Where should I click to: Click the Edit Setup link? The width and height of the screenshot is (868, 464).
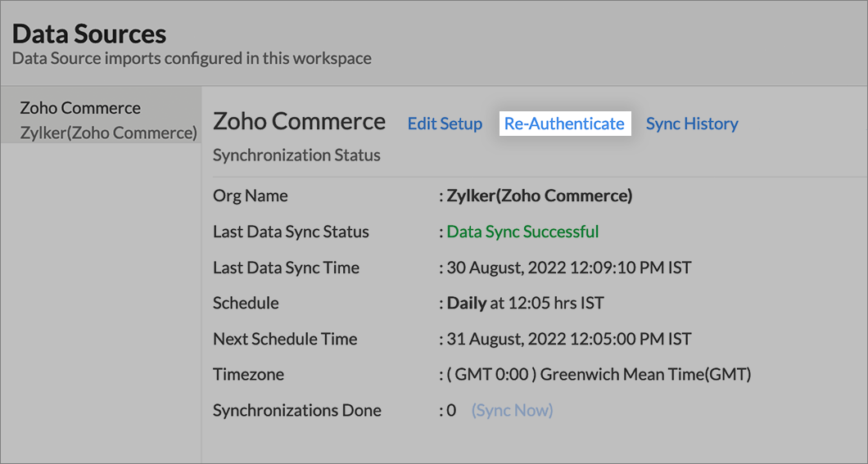[445, 124]
